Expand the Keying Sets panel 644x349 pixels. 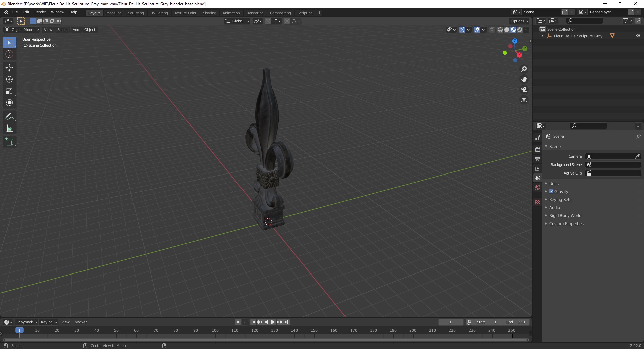[x=560, y=199]
